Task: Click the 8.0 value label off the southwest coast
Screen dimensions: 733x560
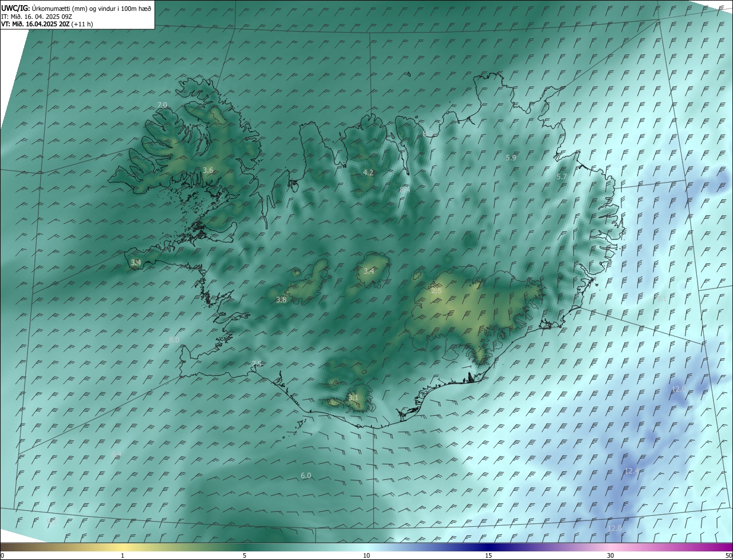Action: (x=174, y=340)
